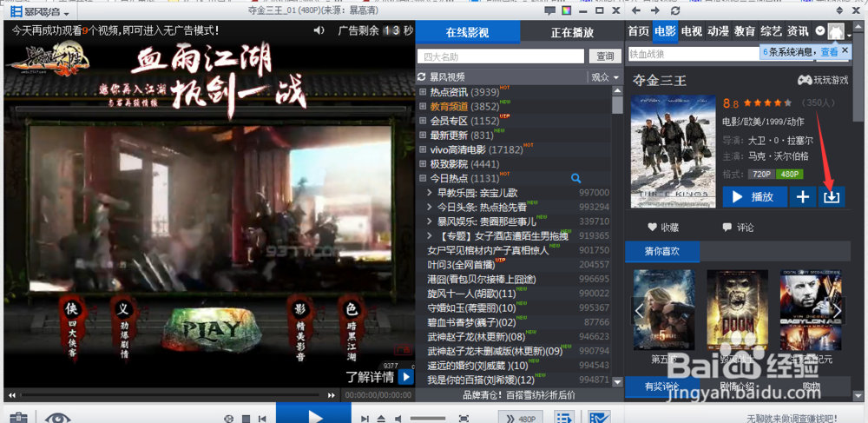868x423 pixels.
Task: Click the video seek progress bar
Action: pyautogui.click(x=170, y=395)
